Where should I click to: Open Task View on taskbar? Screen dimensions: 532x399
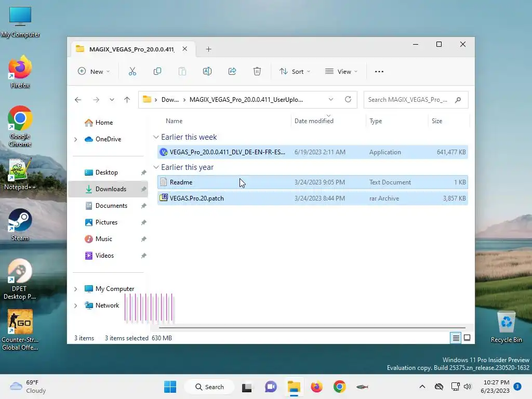[x=247, y=387]
